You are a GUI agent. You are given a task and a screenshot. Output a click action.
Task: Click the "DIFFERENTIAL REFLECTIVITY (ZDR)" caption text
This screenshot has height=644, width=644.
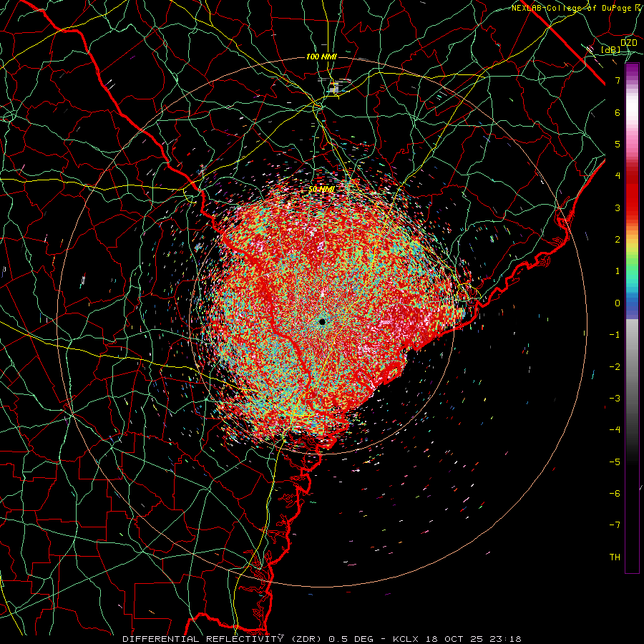click(x=223, y=639)
